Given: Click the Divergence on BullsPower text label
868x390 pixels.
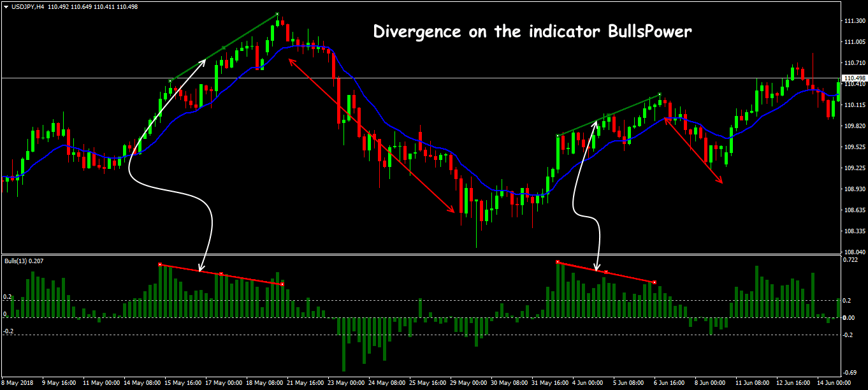Looking at the screenshot, I should pyautogui.click(x=531, y=31).
